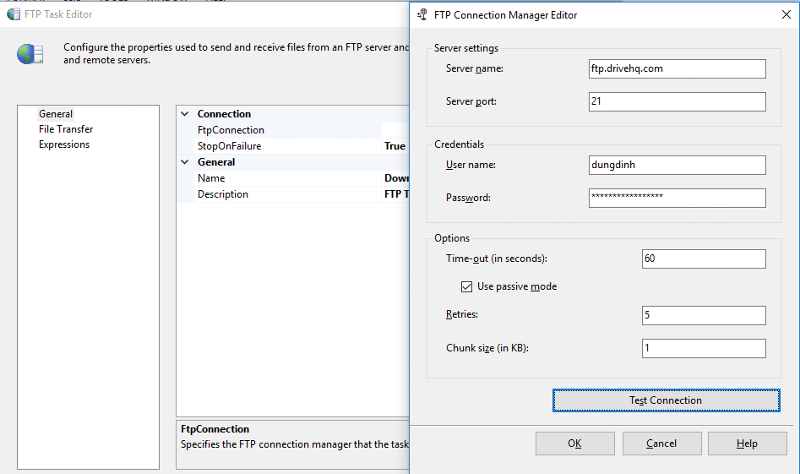
Task: Select General page in FTP Task Editor
Action: 56,114
